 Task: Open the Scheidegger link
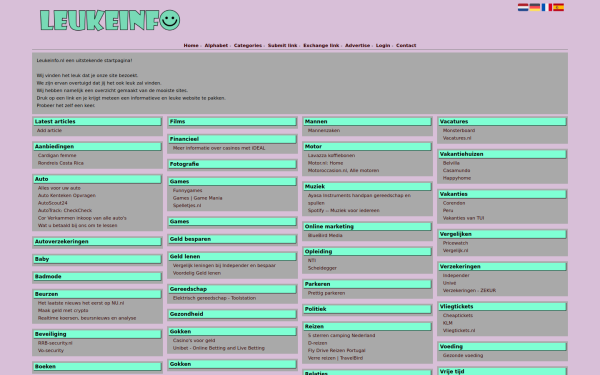[322, 268]
